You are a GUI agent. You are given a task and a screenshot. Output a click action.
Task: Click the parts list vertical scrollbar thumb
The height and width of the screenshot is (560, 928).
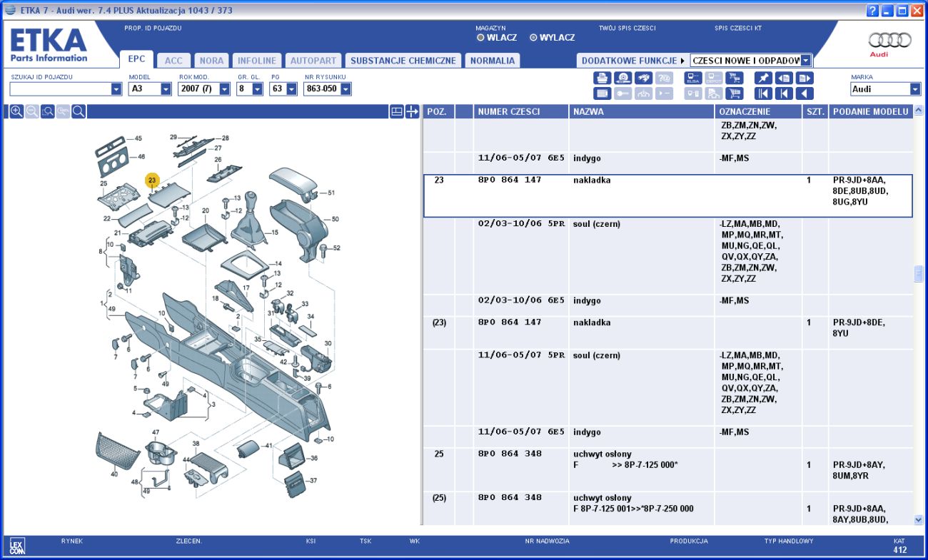click(918, 274)
